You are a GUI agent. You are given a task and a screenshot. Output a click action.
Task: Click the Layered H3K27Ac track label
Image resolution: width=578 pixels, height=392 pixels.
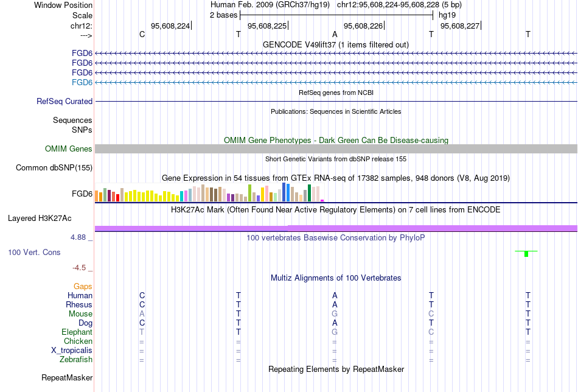(x=40, y=218)
